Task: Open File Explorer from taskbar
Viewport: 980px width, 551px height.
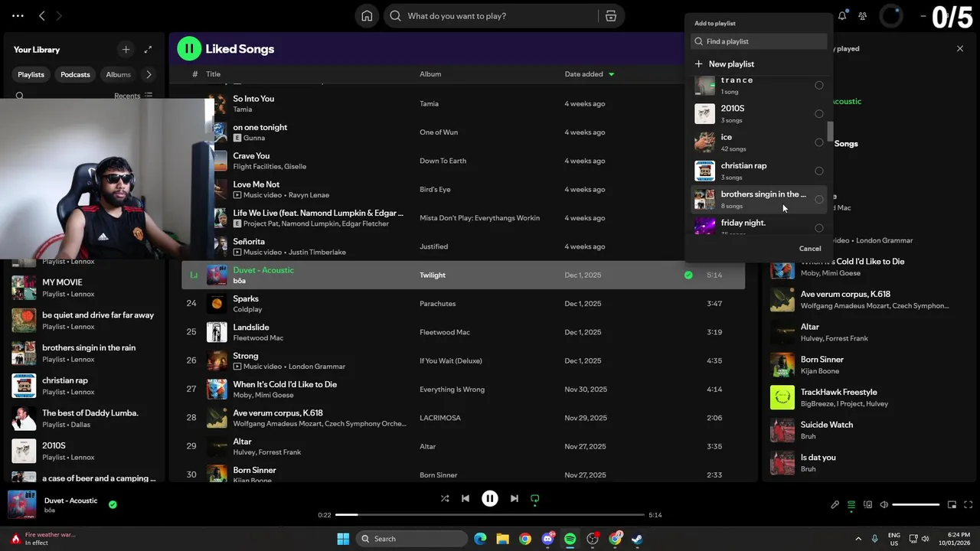Action: 502,539
